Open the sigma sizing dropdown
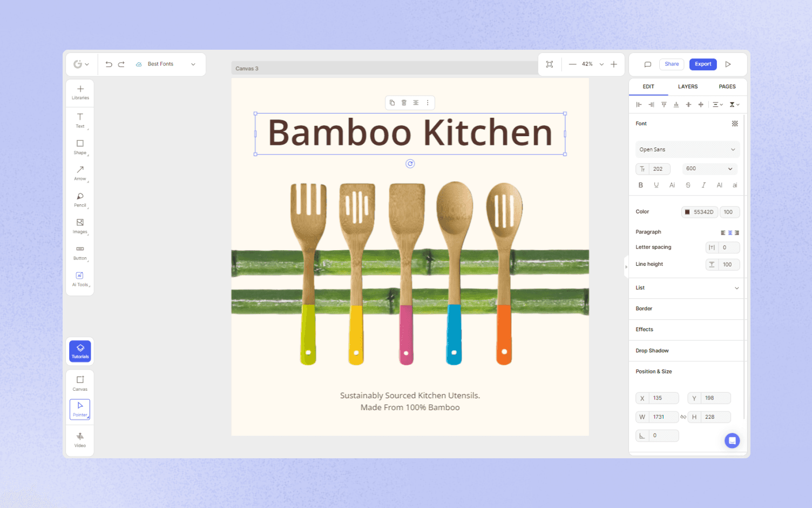812x508 pixels. tap(734, 105)
